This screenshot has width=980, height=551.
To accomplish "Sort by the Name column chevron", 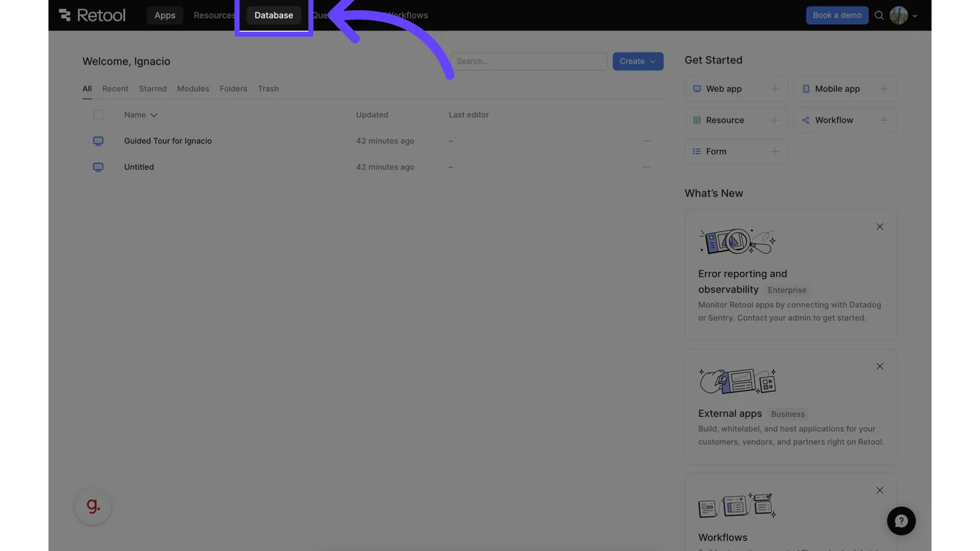I will 154,115.
